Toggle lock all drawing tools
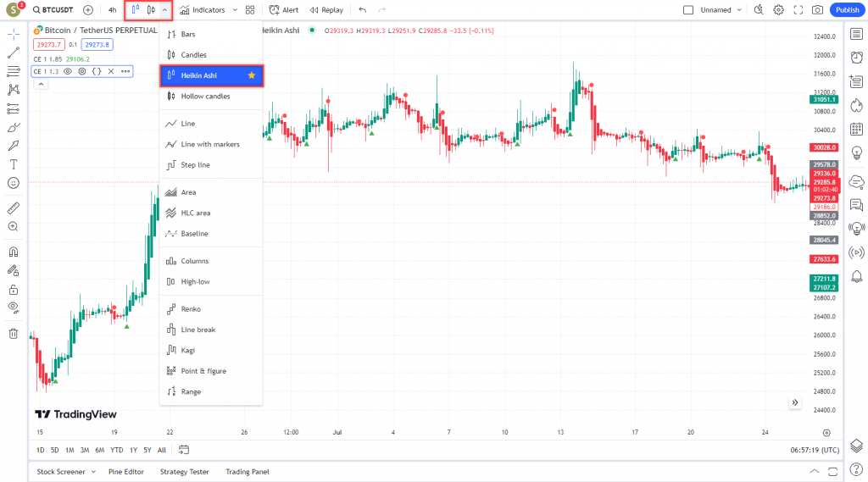 click(x=14, y=290)
